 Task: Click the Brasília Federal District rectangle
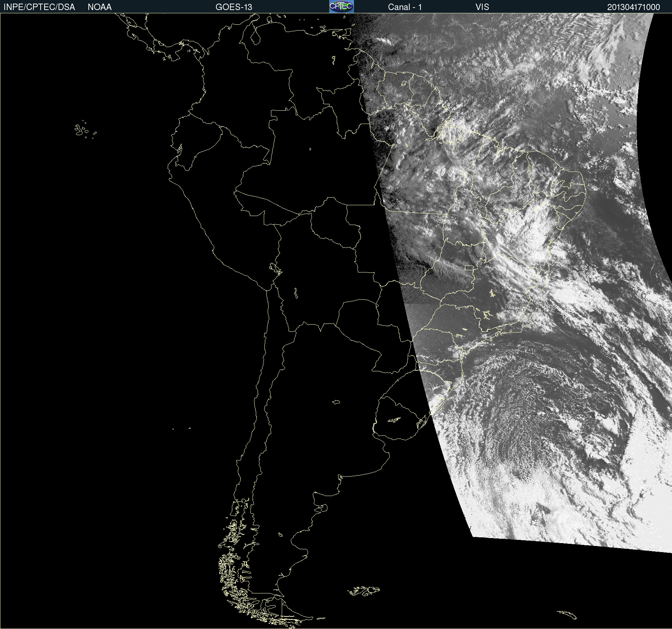pyautogui.click(x=469, y=267)
